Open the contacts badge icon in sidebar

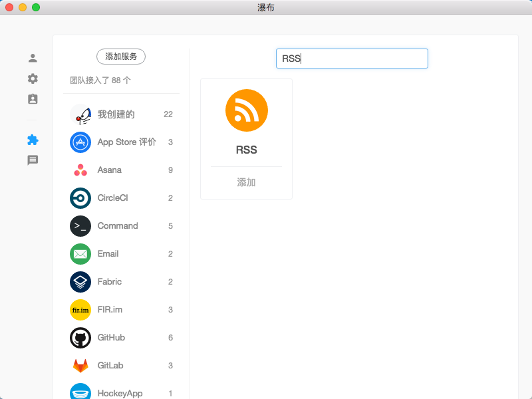33,99
